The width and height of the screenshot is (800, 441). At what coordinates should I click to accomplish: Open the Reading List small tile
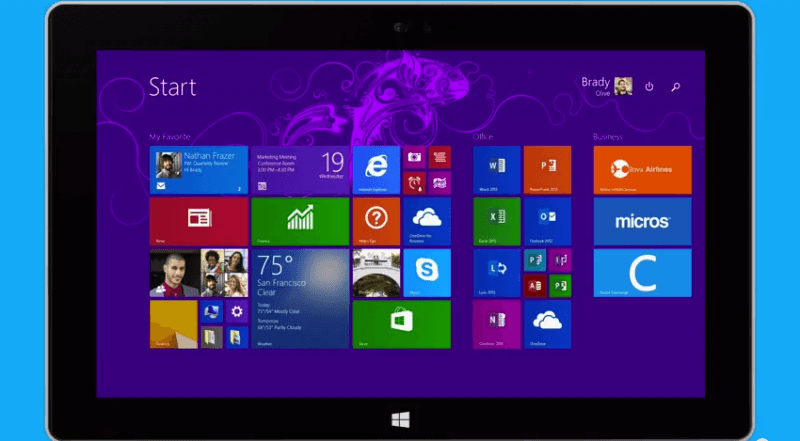[440, 157]
